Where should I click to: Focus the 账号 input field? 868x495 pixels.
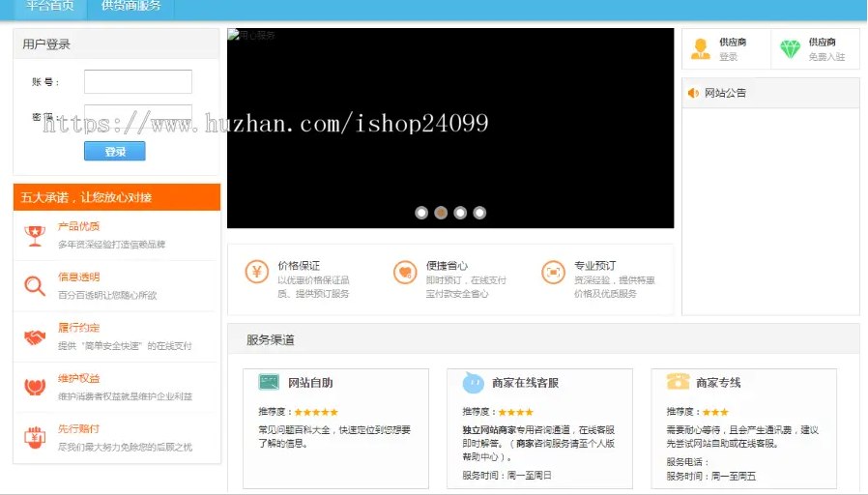click(138, 81)
